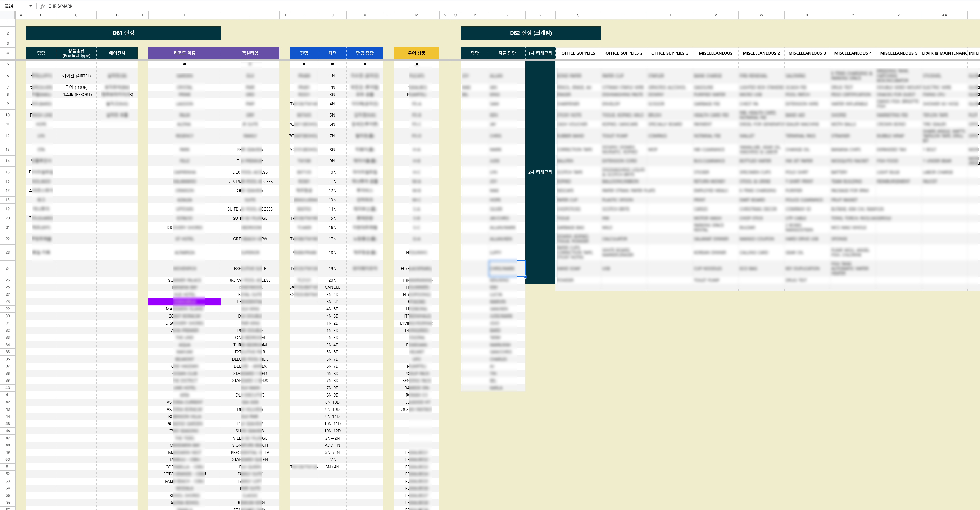Select the select-all corner box
Image resolution: width=980 pixels, height=510 pixels.
7,15
